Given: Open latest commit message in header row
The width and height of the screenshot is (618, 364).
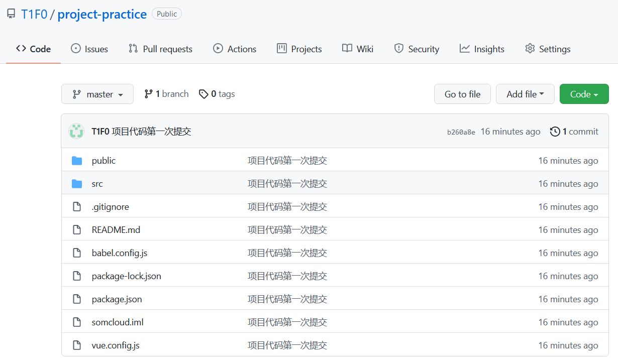Looking at the screenshot, I should pyautogui.click(x=151, y=132).
